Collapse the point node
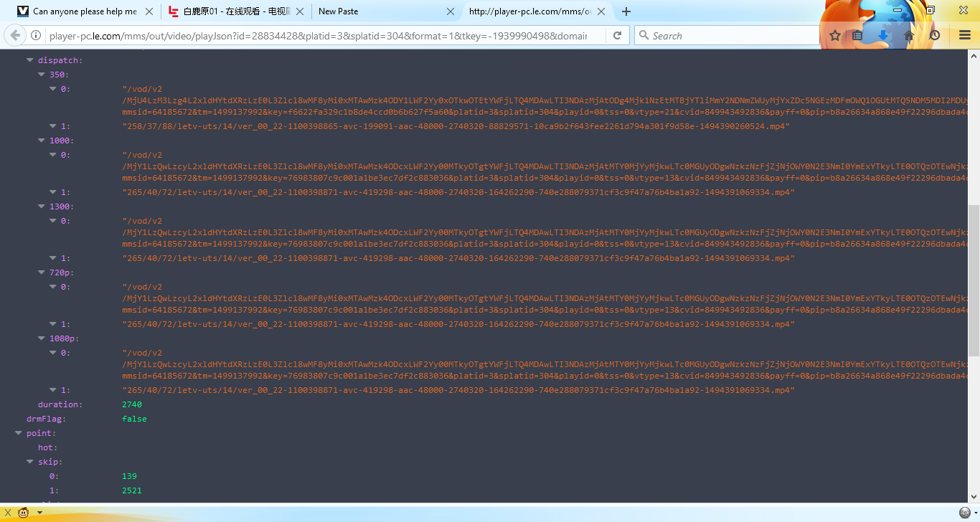 (x=19, y=433)
